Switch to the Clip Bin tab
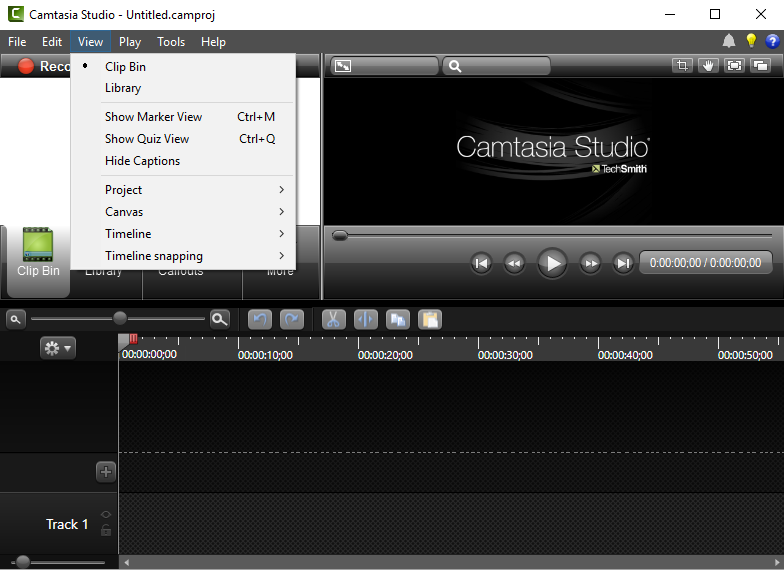This screenshot has height=571, width=784. [38, 261]
